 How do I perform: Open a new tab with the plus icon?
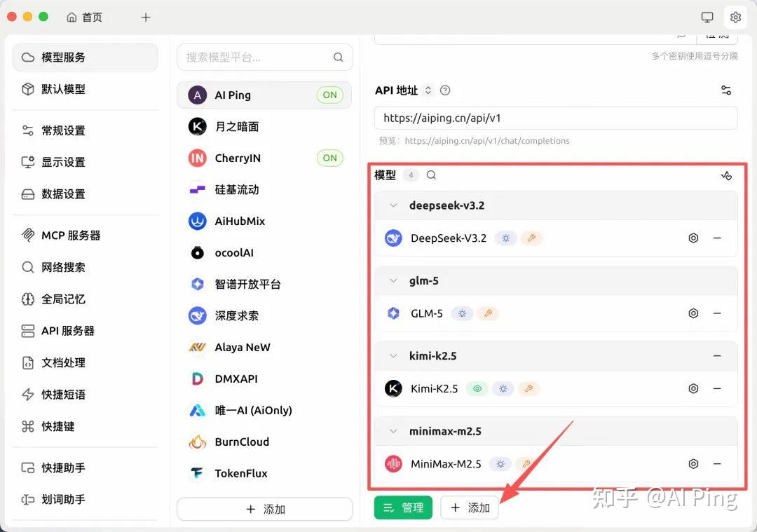(x=146, y=18)
